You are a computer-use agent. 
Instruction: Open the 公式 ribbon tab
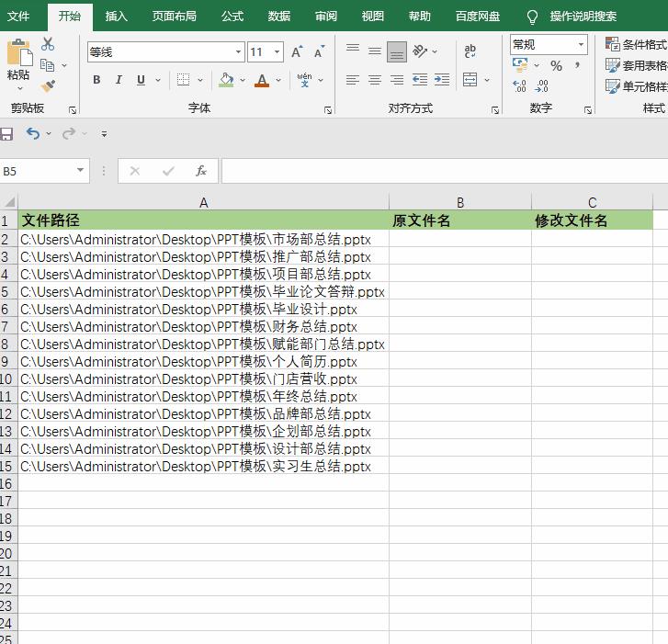232,16
